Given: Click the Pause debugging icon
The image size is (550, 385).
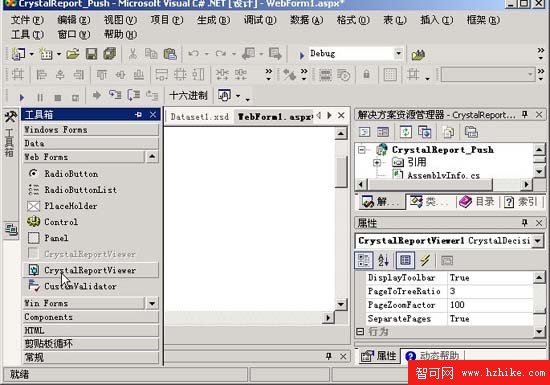Looking at the screenshot, I should coord(40,97).
